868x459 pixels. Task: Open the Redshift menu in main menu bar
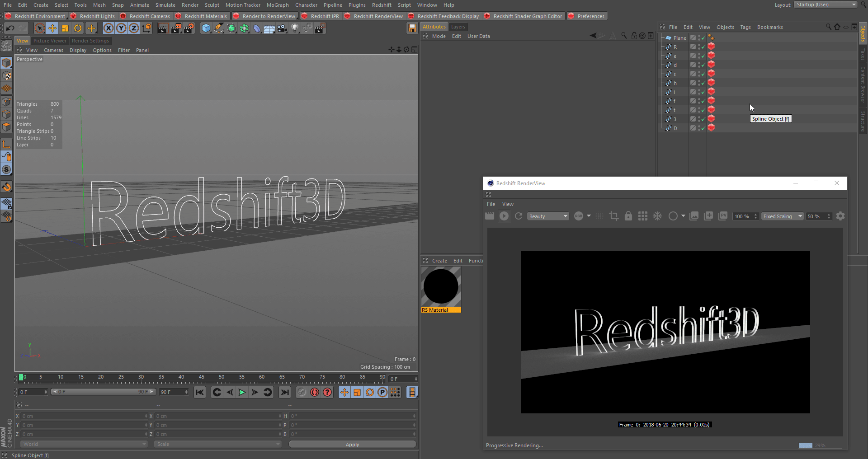[382, 5]
